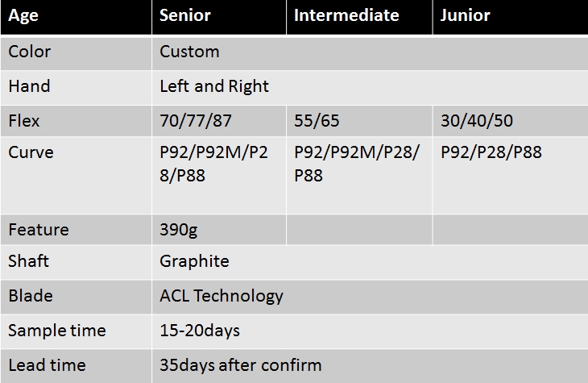Click the Junior curve P92/P28/P88 cell

[511, 175]
